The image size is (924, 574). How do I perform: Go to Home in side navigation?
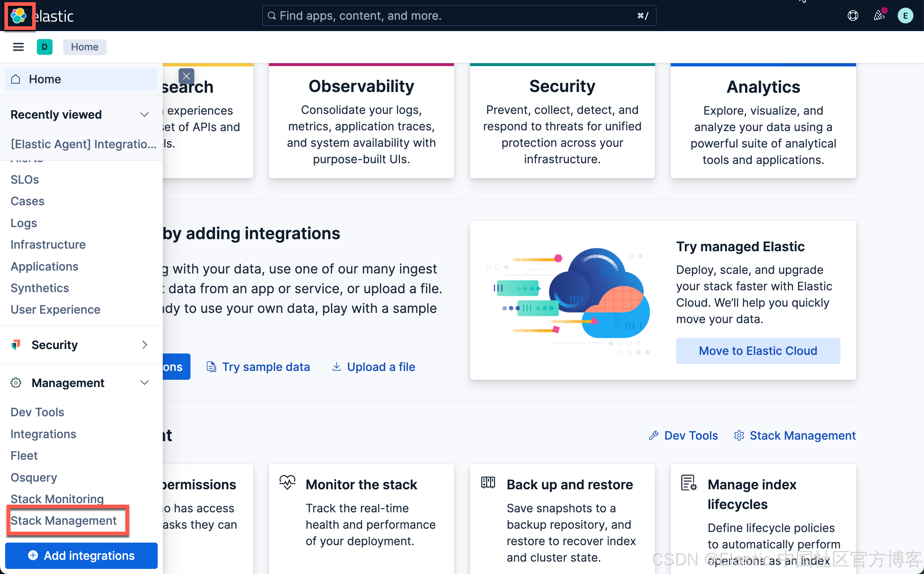45,79
